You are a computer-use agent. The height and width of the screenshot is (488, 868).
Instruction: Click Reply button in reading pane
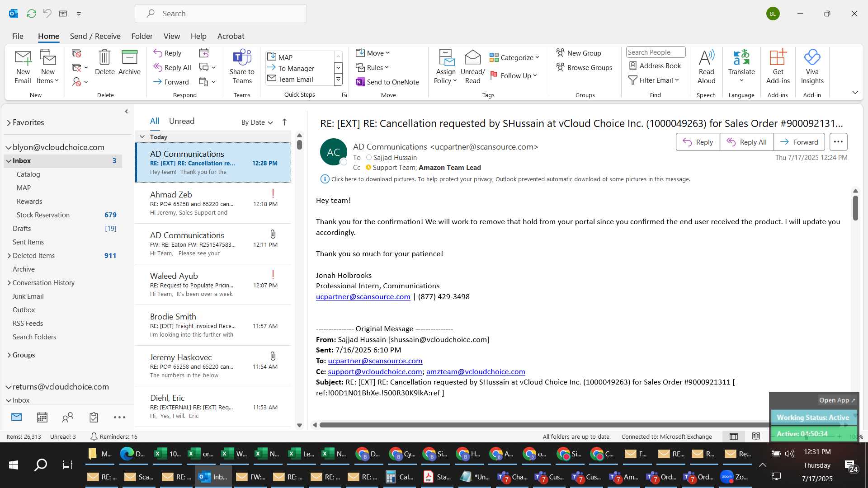tap(698, 142)
